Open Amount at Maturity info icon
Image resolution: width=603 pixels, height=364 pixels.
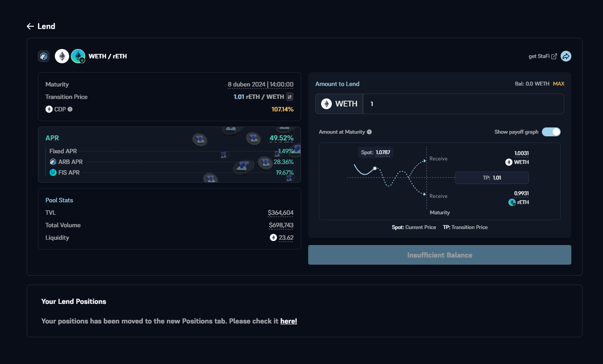369,132
